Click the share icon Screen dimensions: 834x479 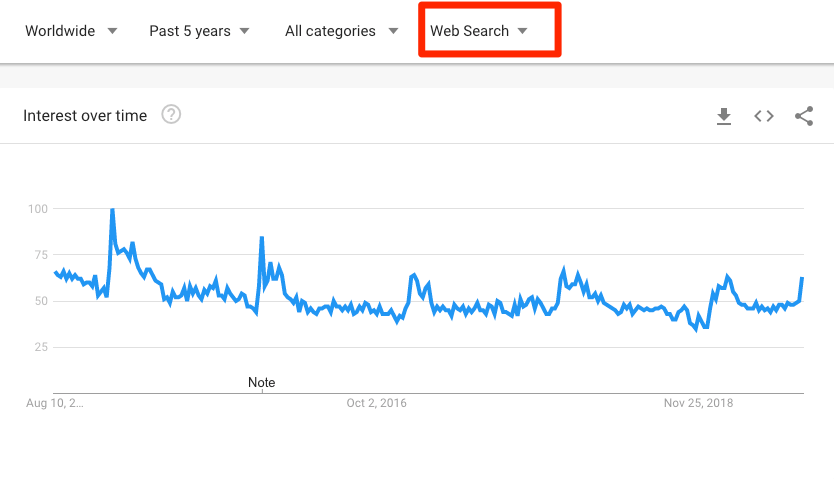804,116
